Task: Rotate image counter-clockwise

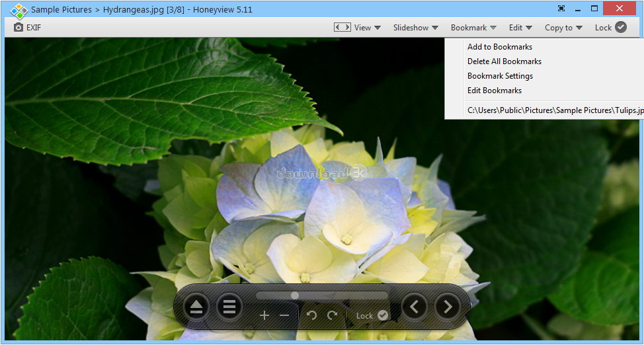Action: click(x=311, y=315)
